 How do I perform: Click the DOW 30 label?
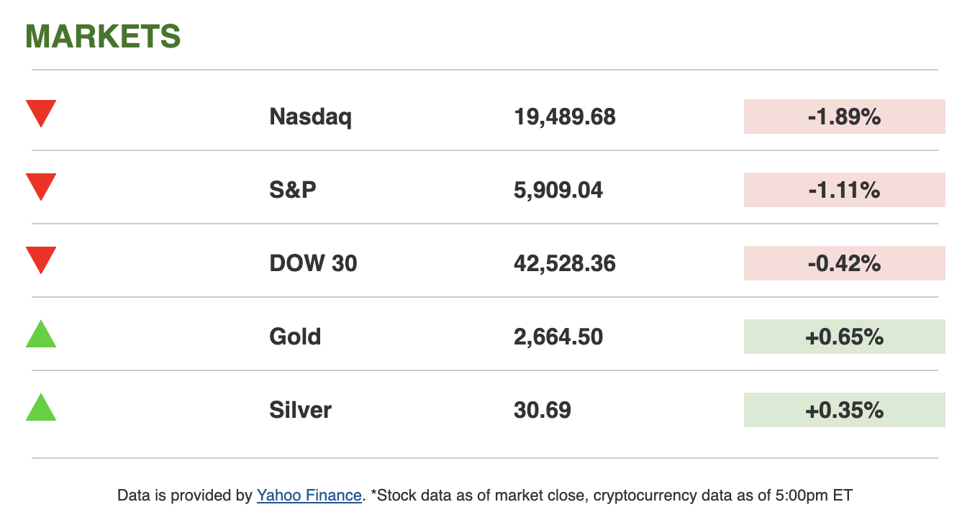pos(313,263)
